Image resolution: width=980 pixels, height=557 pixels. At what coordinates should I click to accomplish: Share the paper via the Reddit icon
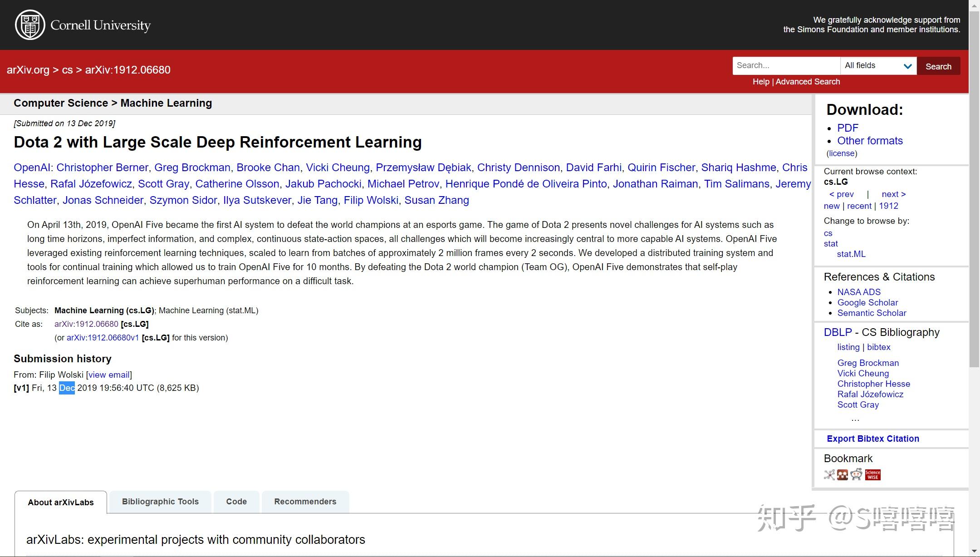[856, 475]
